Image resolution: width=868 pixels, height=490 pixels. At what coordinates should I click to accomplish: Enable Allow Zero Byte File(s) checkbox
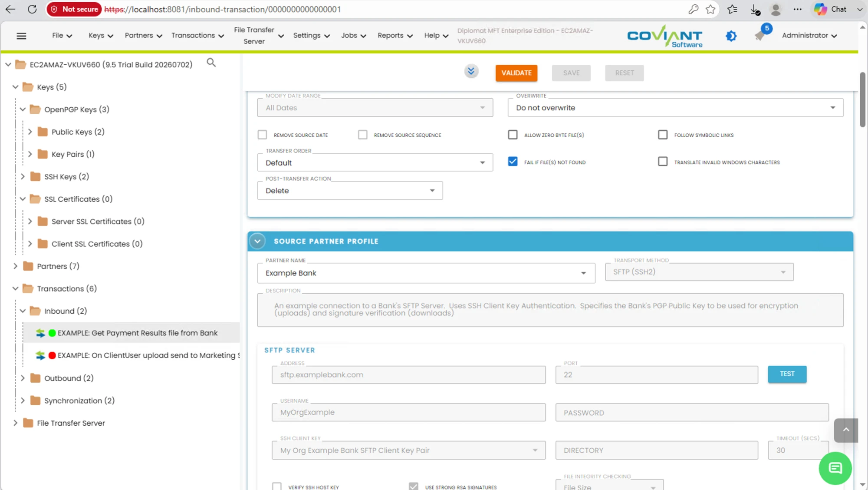point(513,135)
